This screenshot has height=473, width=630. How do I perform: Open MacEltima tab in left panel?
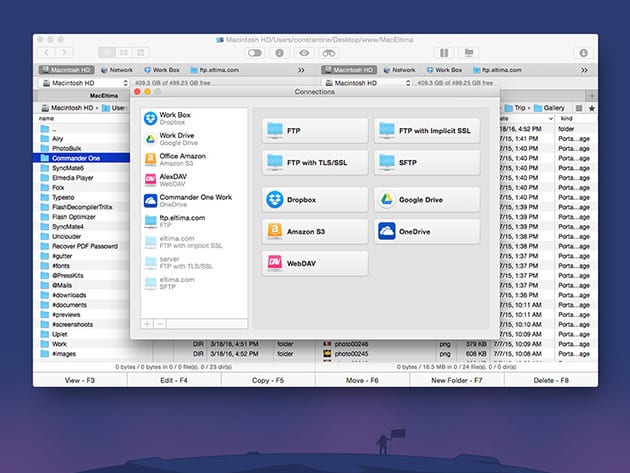pyautogui.click(x=104, y=96)
